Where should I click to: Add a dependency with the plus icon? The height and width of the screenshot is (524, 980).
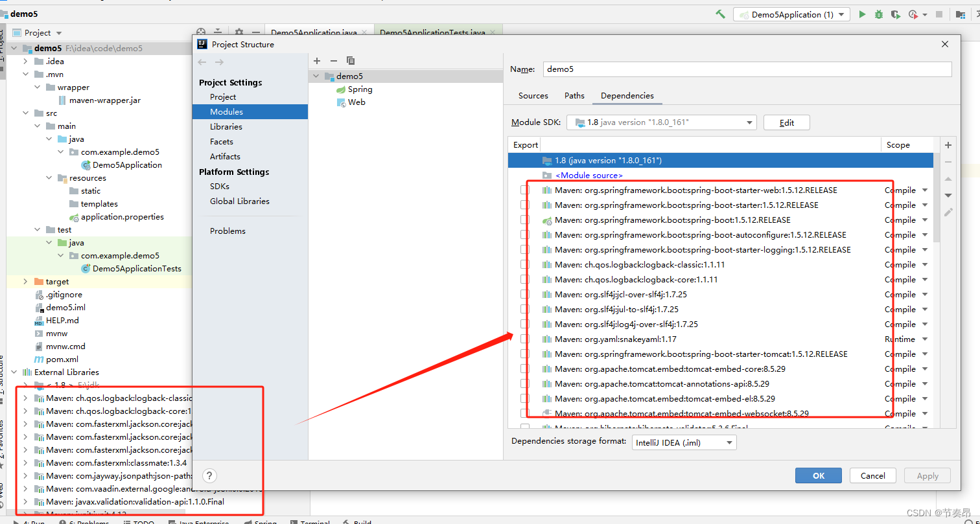(x=948, y=145)
